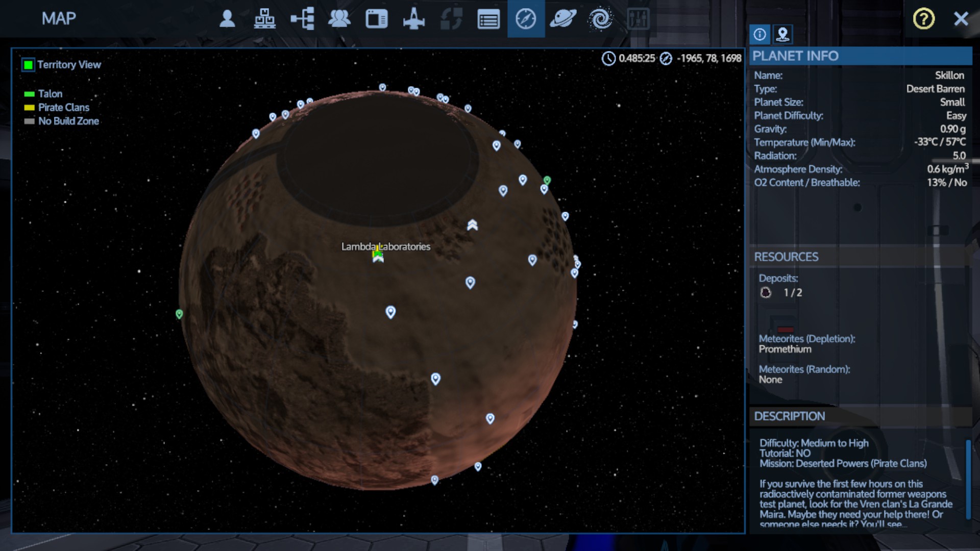980x551 pixels.
Task: Switch to the map markers tab
Action: click(782, 35)
